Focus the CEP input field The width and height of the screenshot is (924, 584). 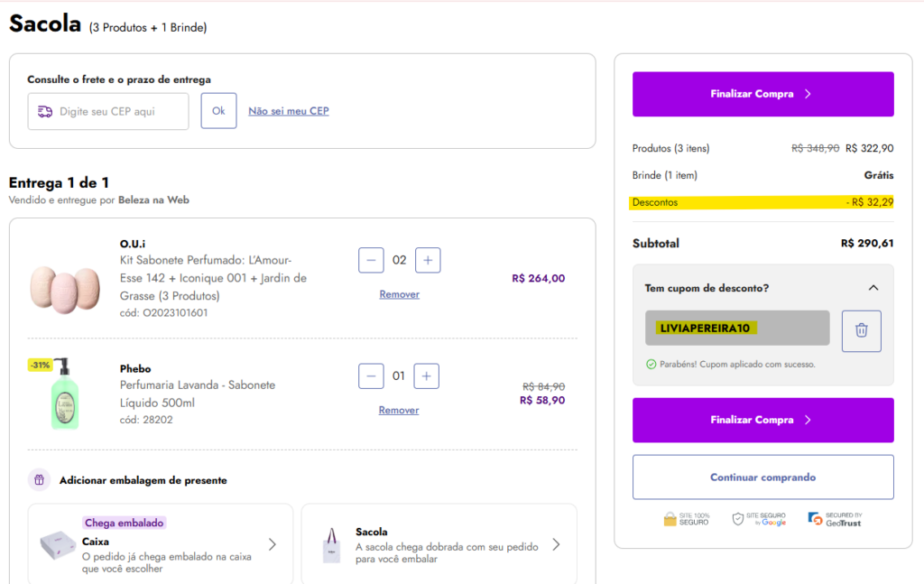point(108,111)
